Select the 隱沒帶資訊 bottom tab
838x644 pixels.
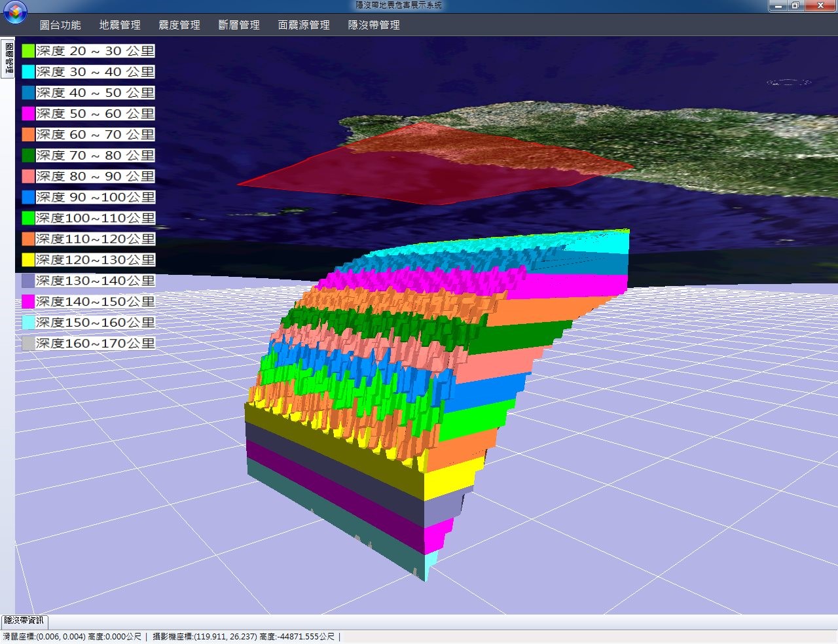[x=24, y=620]
